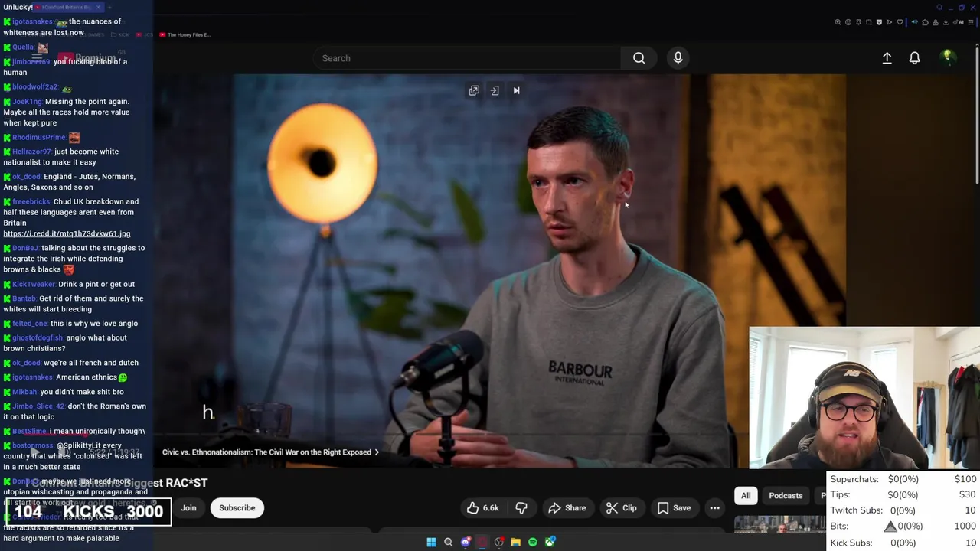Click the browser top-right tab search magnifier
This screenshot has width=980, height=551.
coord(939,8)
